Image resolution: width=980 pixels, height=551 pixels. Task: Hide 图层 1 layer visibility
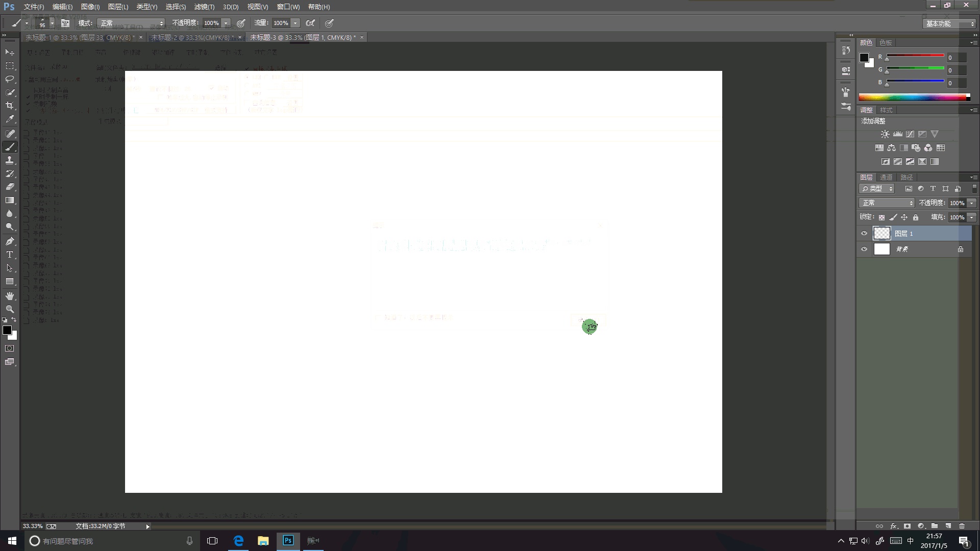click(x=864, y=234)
